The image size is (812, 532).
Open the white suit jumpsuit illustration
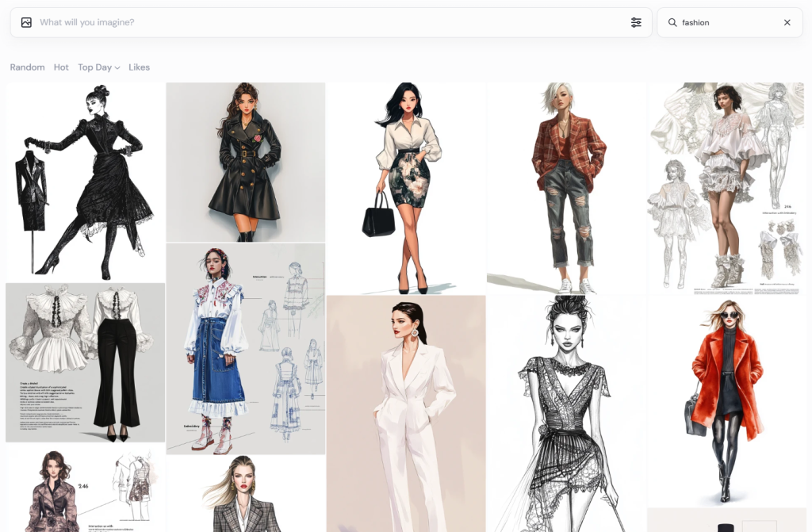point(406,413)
